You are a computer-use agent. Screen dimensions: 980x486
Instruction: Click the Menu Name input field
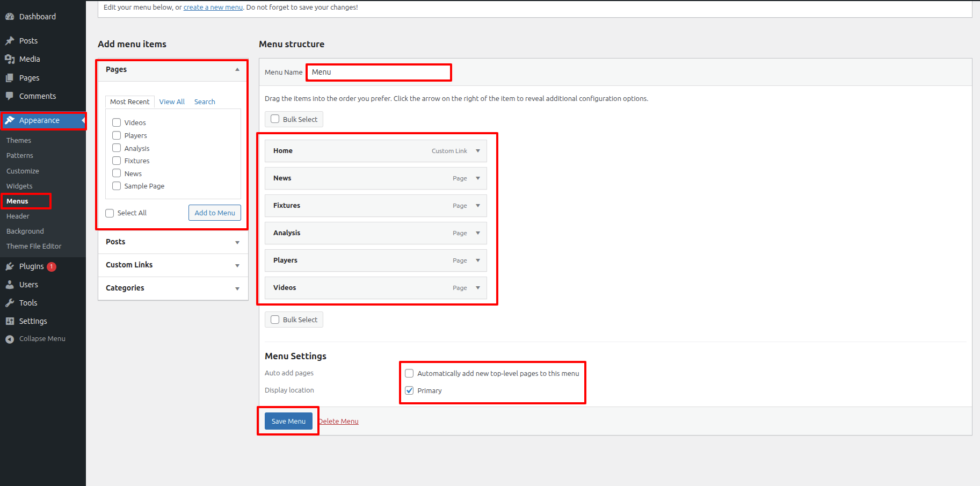pos(379,72)
